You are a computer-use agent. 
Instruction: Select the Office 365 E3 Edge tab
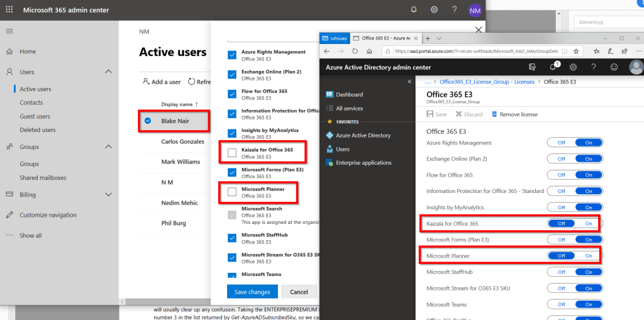point(386,38)
